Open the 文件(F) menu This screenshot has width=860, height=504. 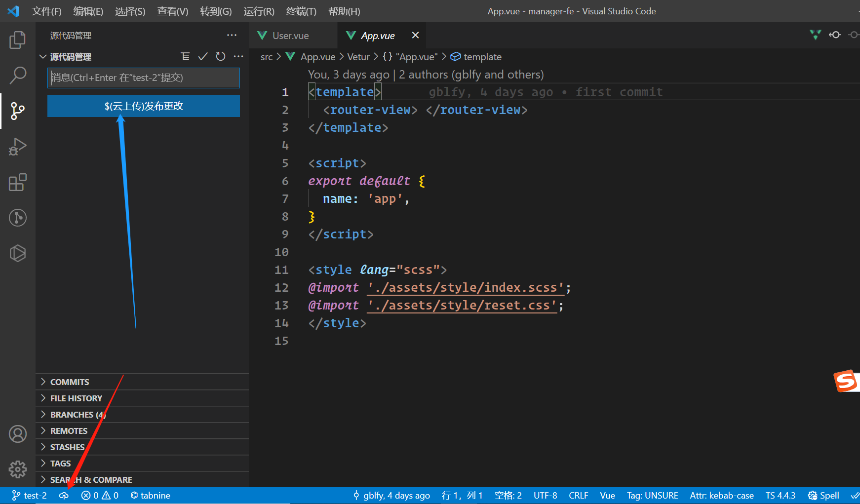pos(46,11)
